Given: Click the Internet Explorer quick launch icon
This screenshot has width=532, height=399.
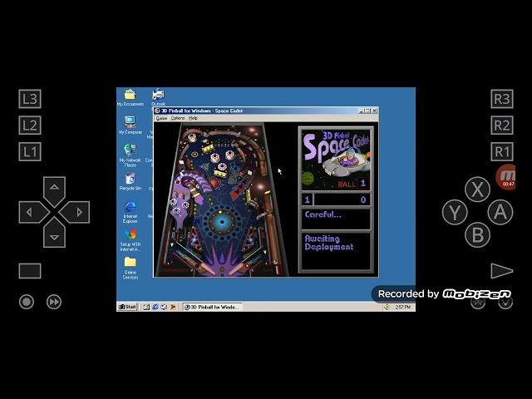Looking at the screenshot, I should 155,307.
